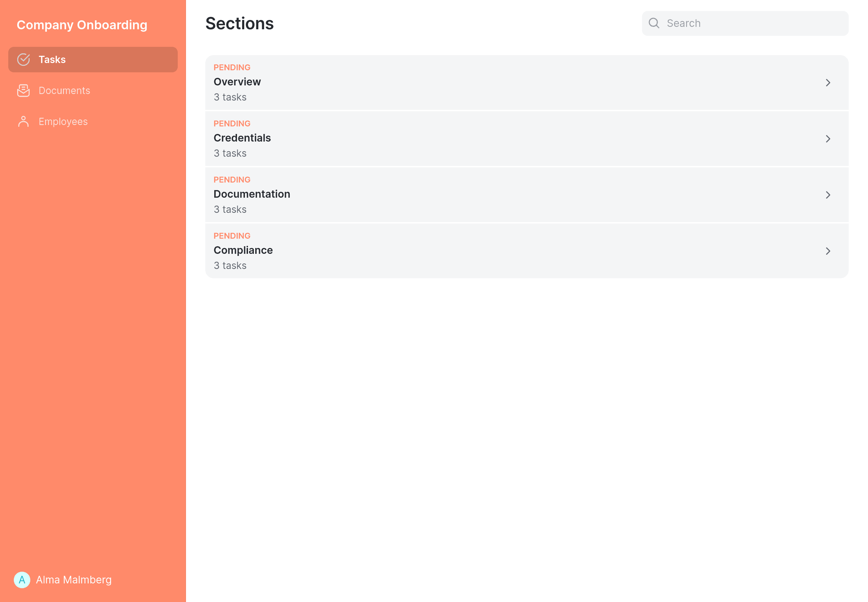Click the '3 tasks' text under Overview
Image resolution: width=868 pixels, height=602 pixels.
pos(230,97)
